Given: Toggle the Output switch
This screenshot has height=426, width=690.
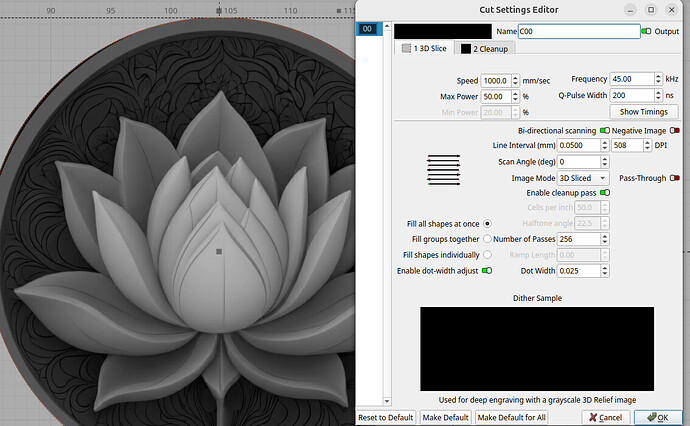Looking at the screenshot, I should (x=646, y=31).
